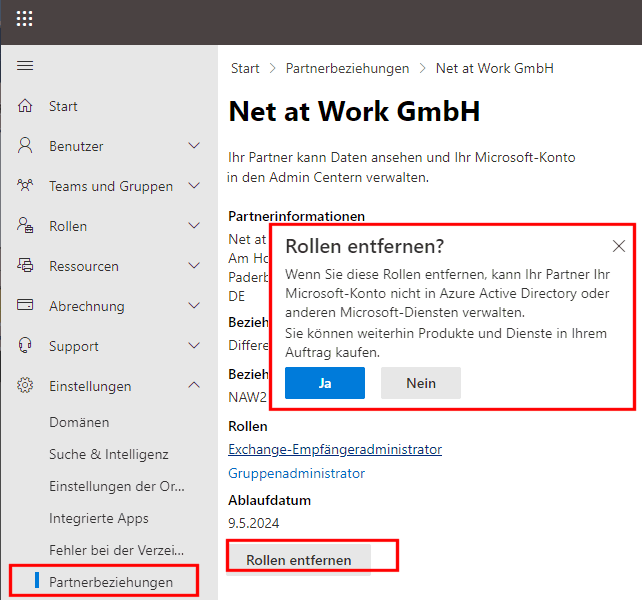
Task: Click the Teams und Gruppen label
Action: tap(111, 186)
